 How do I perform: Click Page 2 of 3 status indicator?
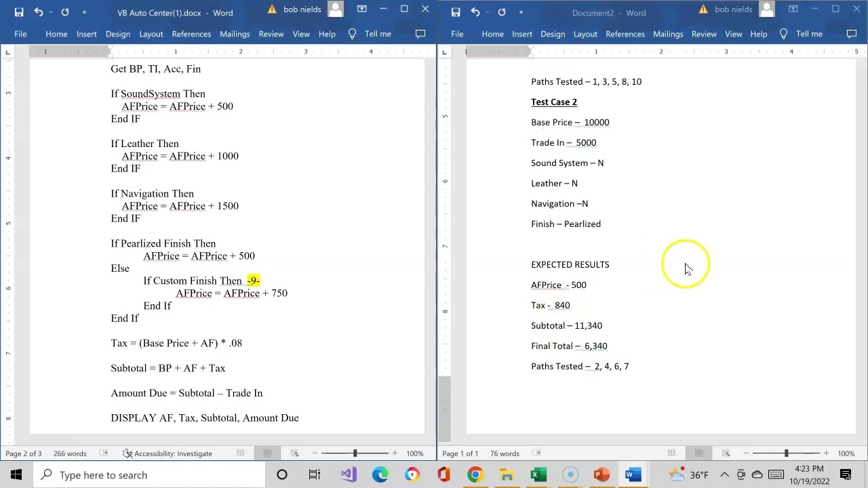24,453
